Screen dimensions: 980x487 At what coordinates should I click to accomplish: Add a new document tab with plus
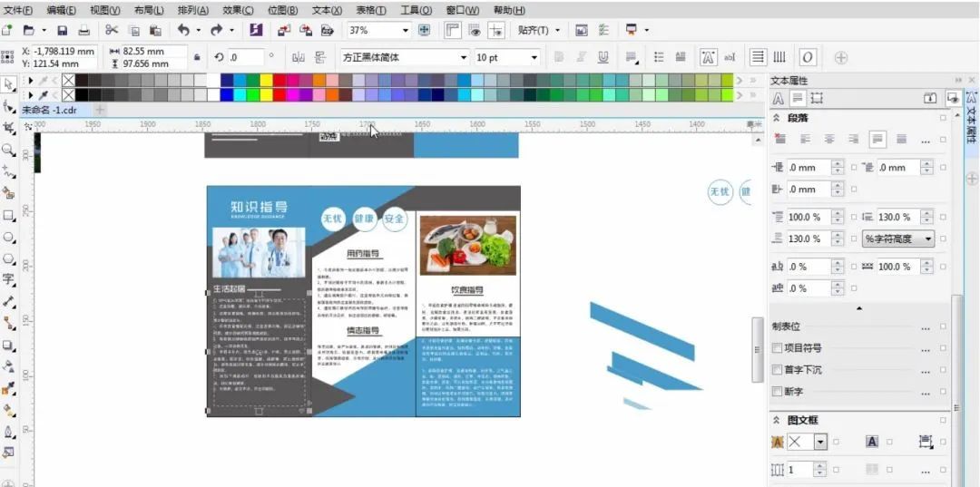(100, 110)
